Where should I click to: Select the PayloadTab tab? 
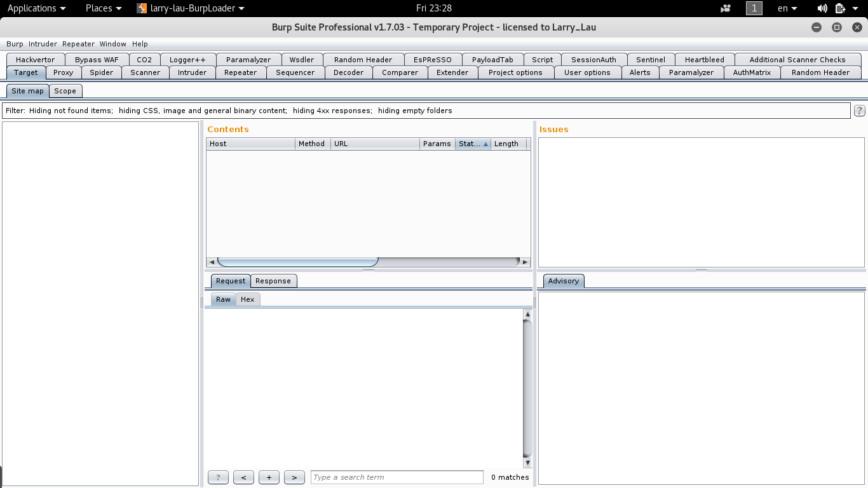pos(492,60)
